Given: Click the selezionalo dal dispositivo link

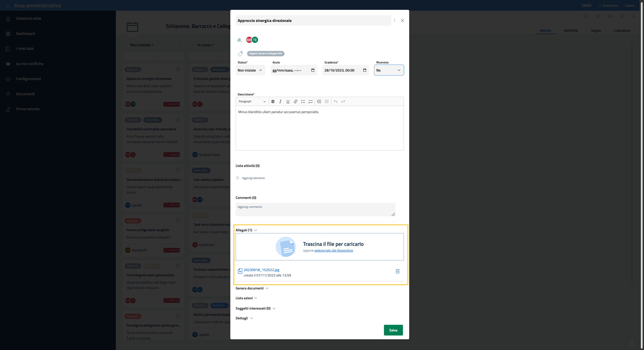Looking at the screenshot, I should (x=333, y=251).
